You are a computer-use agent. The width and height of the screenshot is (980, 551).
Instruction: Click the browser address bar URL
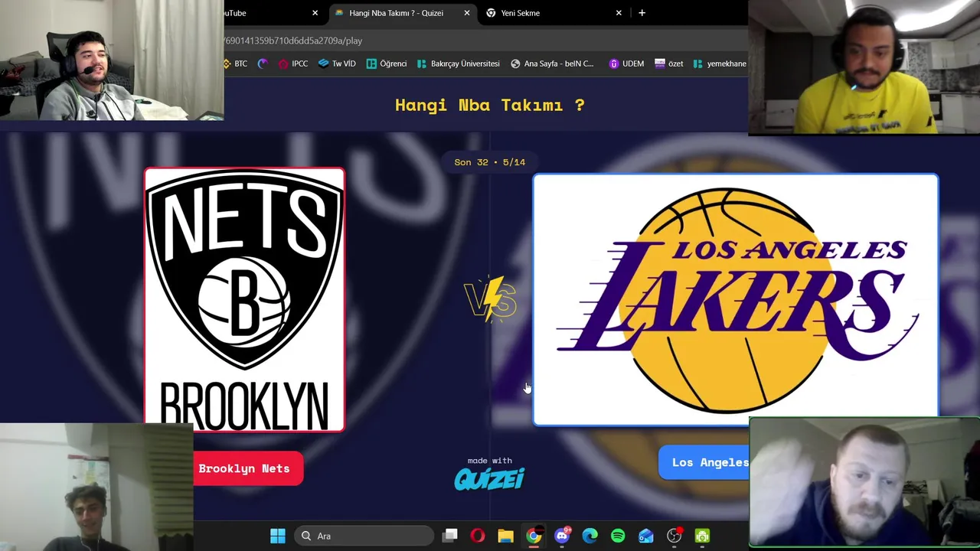pyautogui.click(x=293, y=41)
